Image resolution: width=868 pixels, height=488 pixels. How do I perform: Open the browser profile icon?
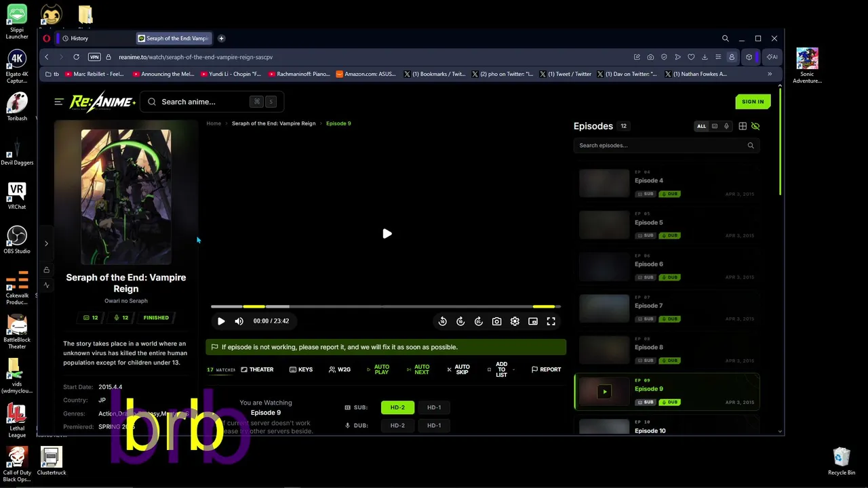click(x=732, y=57)
